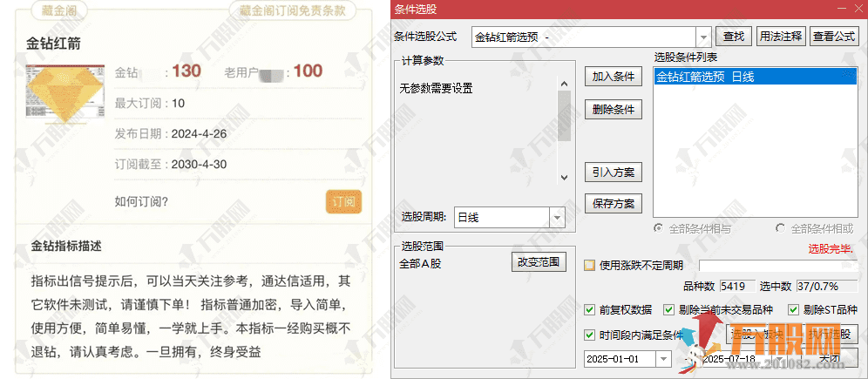Click the 查找 button
Viewport: 868px width, 379px height.
[734, 37]
